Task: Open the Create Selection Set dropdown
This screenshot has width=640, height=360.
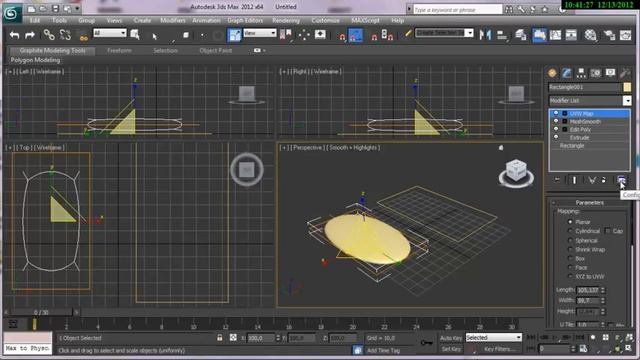Action: [444, 33]
